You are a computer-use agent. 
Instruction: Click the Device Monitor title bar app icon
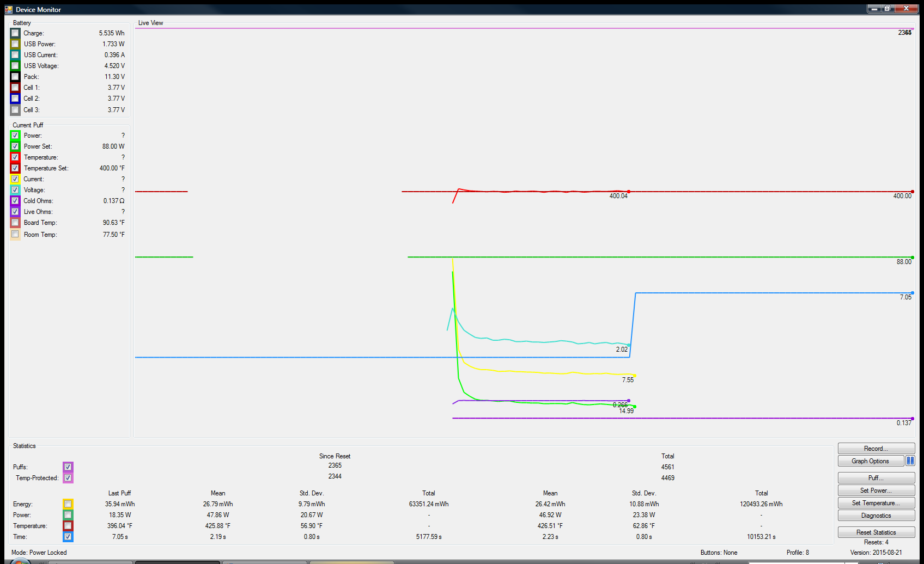click(x=8, y=9)
